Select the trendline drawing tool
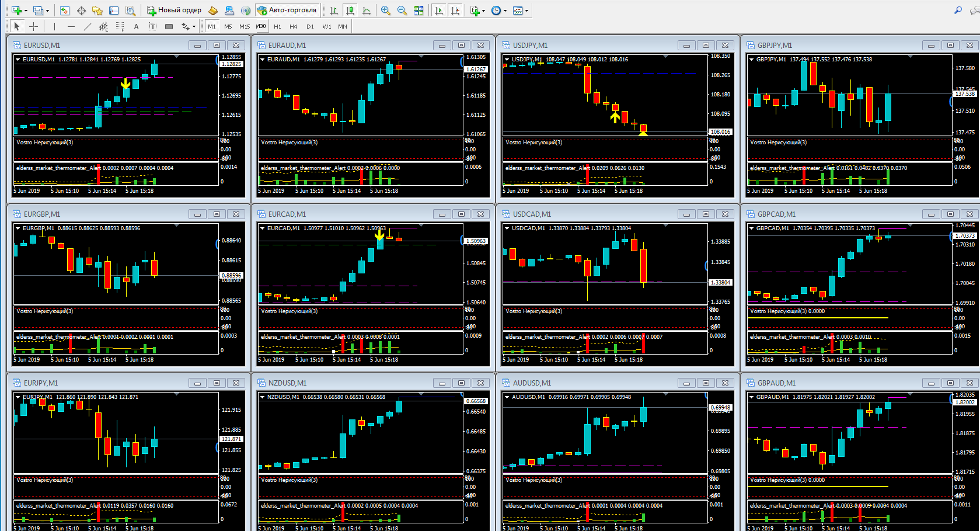The height and width of the screenshot is (531, 980). [87, 26]
